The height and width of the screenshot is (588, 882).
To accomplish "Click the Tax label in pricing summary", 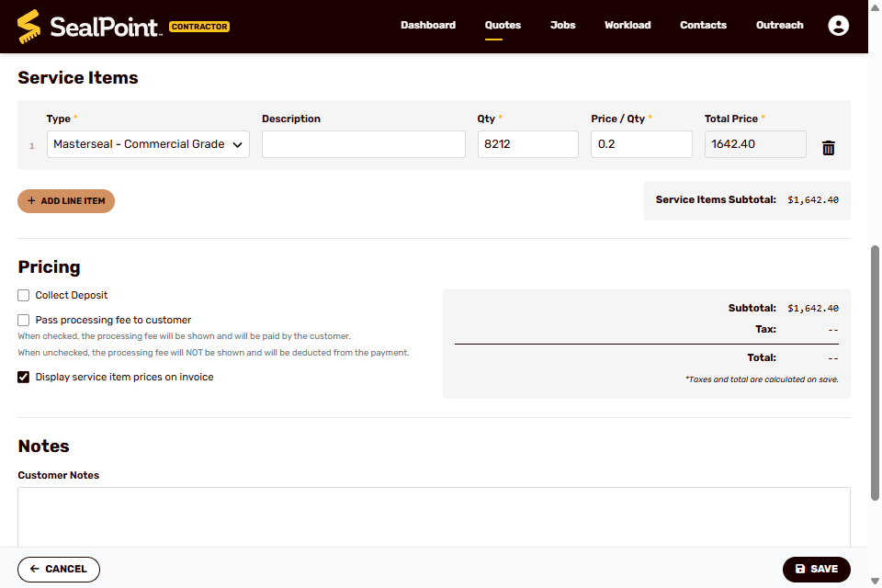I will pos(765,329).
